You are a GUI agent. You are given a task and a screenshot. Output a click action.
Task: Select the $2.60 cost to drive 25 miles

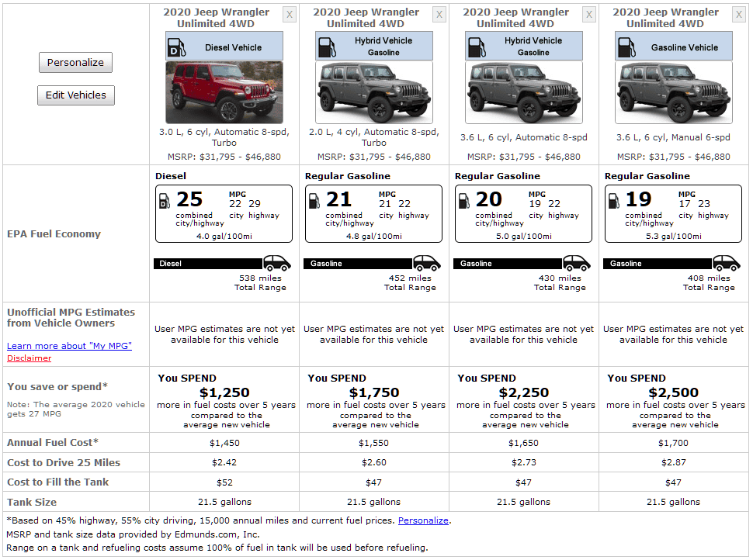tap(373, 462)
